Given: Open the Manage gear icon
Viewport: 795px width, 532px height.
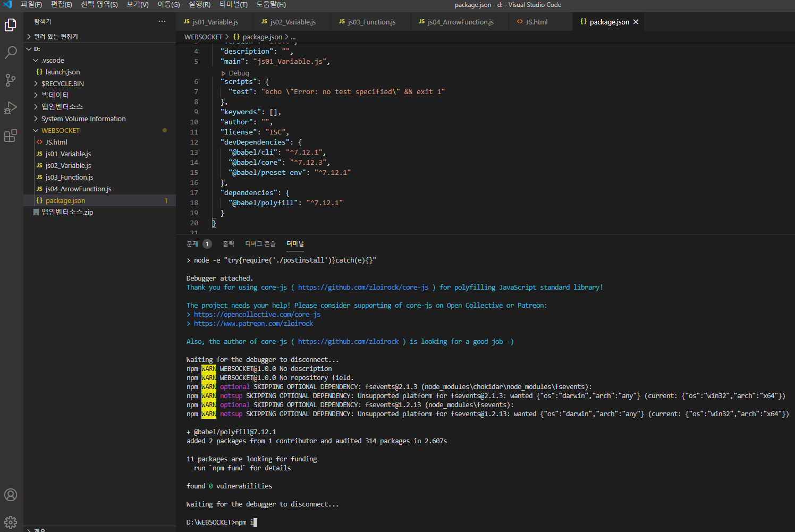Looking at the screenshot, I should coord(11,522).
